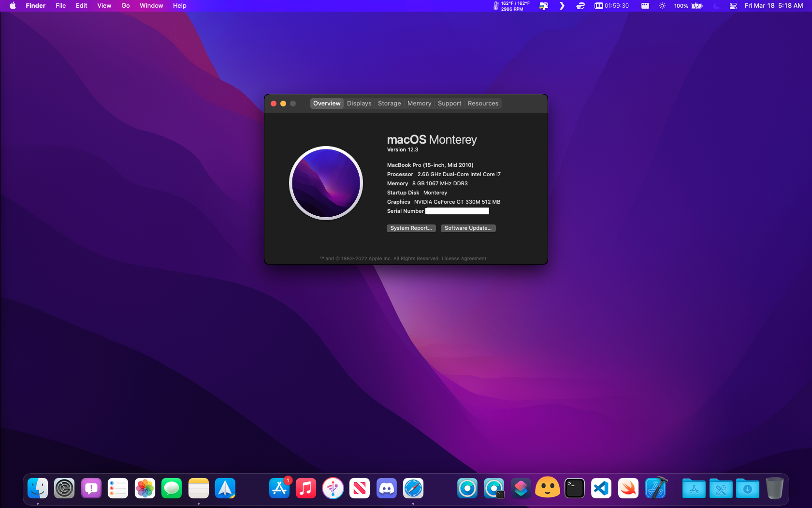Switch to the Displays tab
The image size is (812, 508).
[x=359, y=104]
